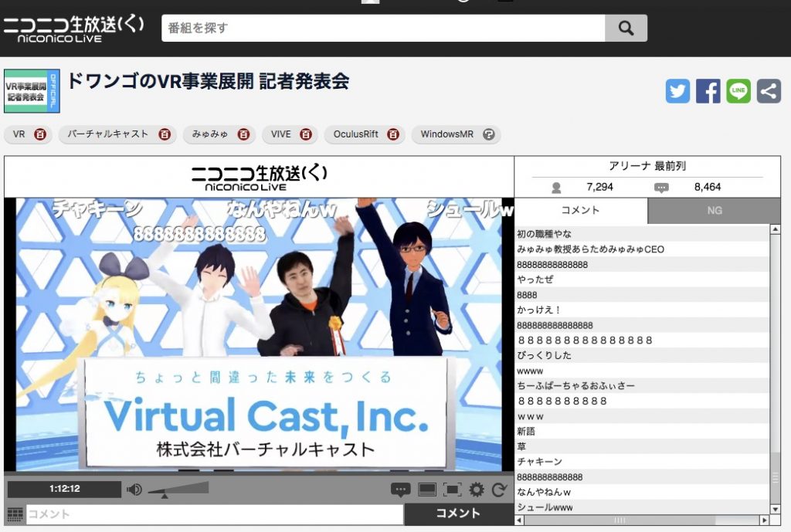791x532 pixels.
Task: Click the アリーナ 最前列 seat label
Action: tap(647, 166)
